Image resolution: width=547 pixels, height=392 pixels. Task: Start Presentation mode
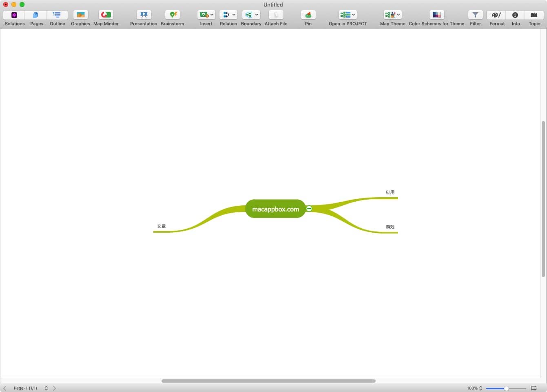(x=144, y=15)
